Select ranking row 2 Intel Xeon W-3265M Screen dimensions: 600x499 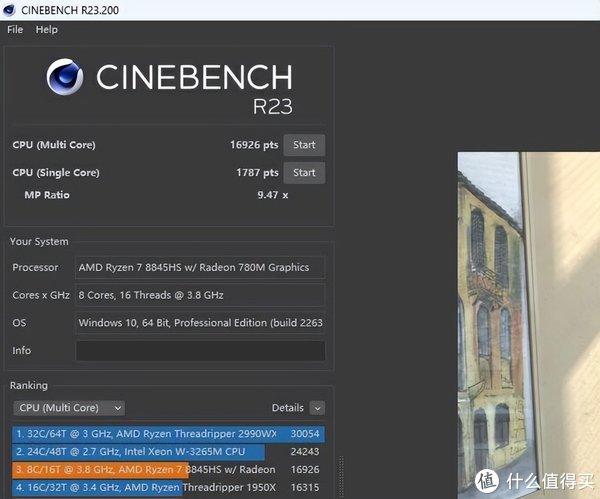pyautogui.click(x=168, y=452)
